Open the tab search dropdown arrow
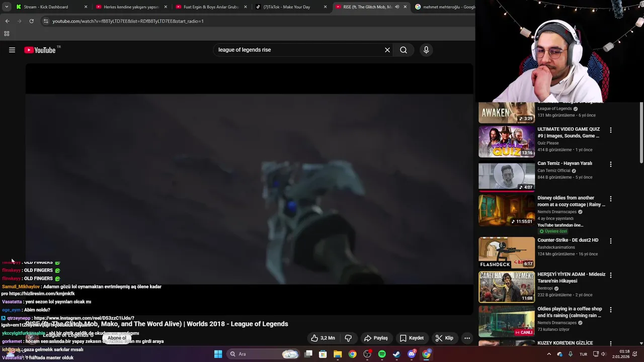 (7, 7)
